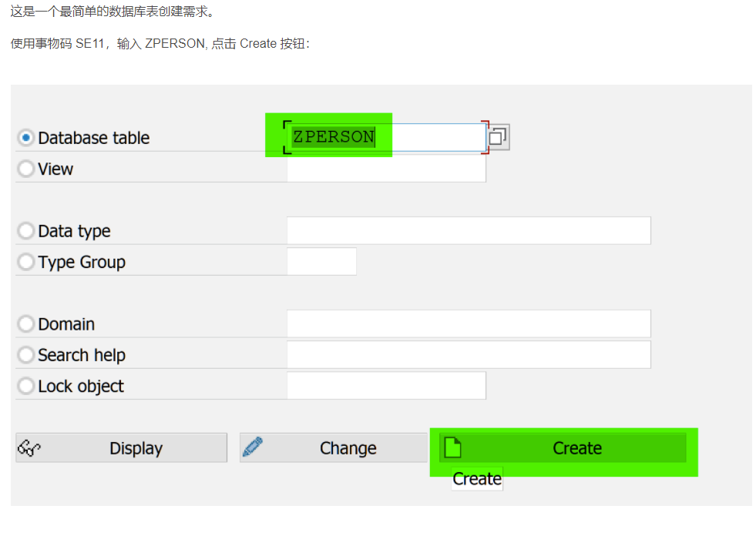Focus the Domain name input field

pyautogui.click(x=468, y=324)
